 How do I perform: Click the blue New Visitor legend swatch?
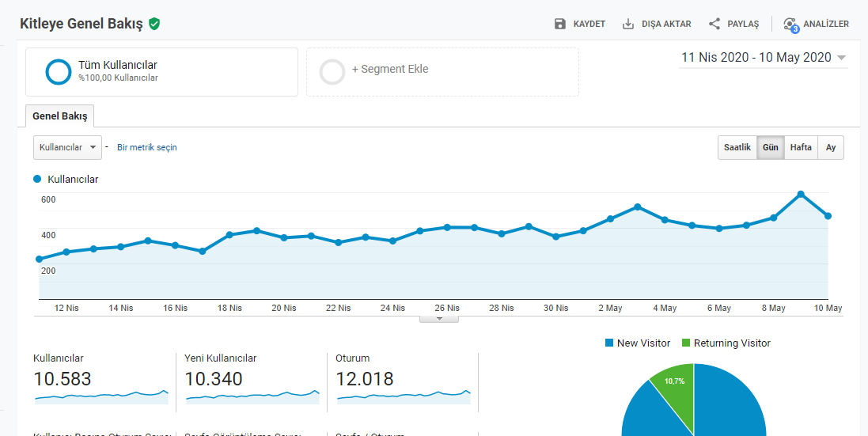[x=609, y=343]
